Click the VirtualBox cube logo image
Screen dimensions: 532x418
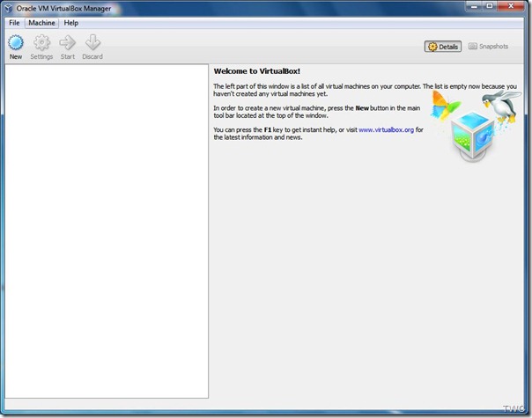pos(473,136)
